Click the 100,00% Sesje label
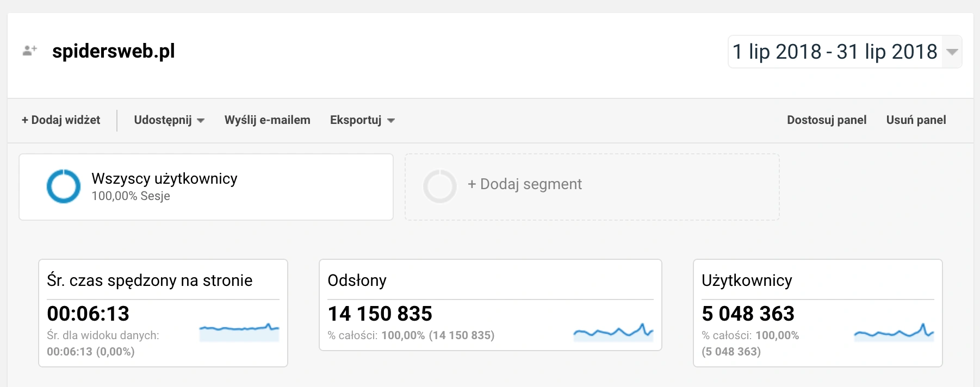980x387 pixels. click(x=131, y=196)
